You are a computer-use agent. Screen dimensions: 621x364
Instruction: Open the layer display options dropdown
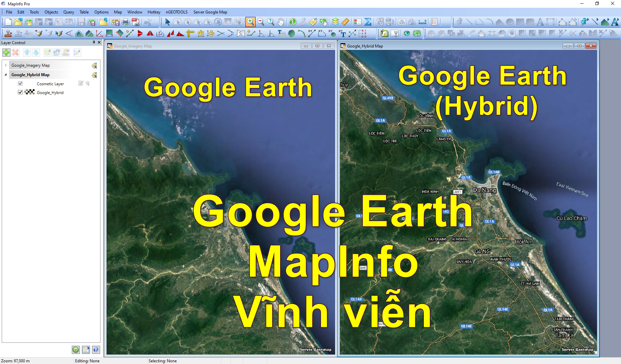pyautogui.click(x=47, y=53)
